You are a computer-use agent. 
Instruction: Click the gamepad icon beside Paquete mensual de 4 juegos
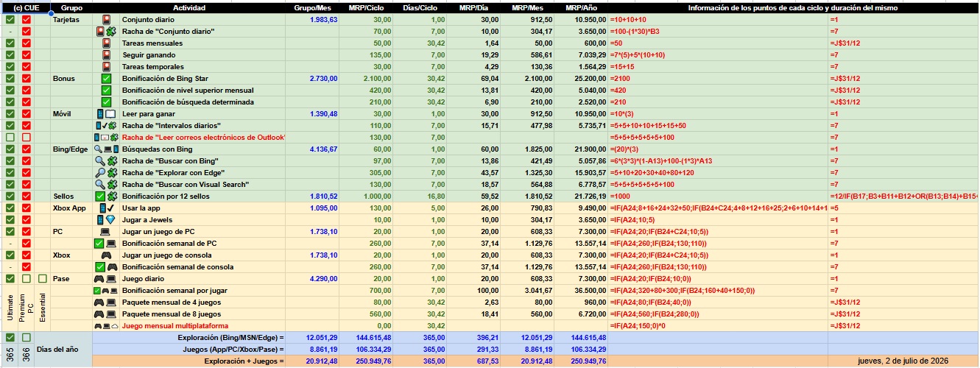point(99,302)
